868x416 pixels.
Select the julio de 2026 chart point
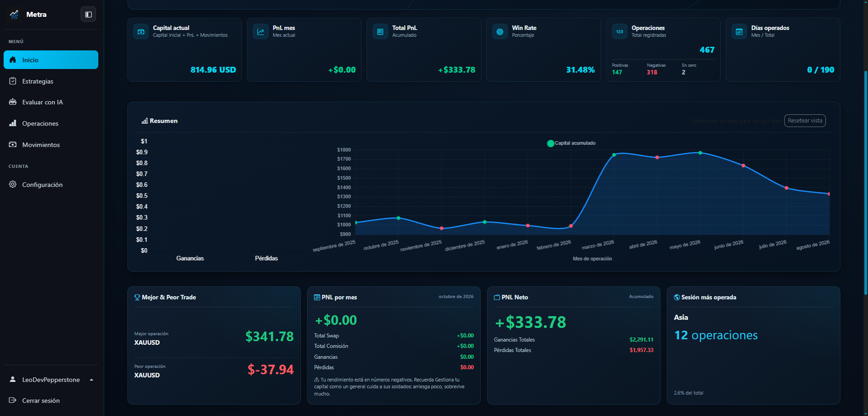point(787,188)
